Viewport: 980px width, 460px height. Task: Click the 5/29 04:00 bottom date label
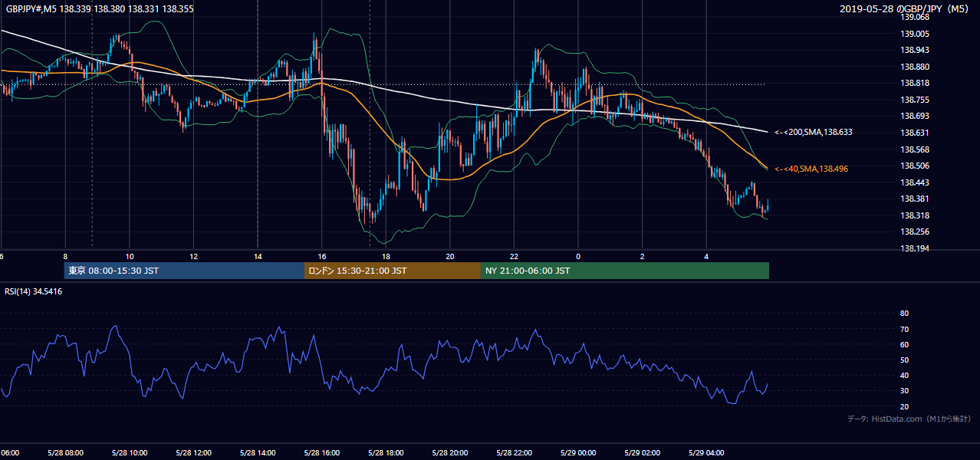pyautogui.click(x=706, y=452)
